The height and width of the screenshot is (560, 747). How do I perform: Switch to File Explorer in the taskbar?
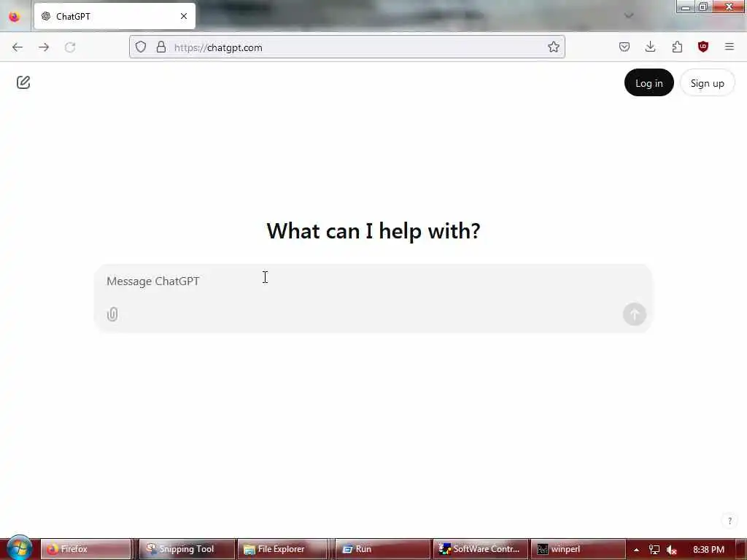coord(282,549)
